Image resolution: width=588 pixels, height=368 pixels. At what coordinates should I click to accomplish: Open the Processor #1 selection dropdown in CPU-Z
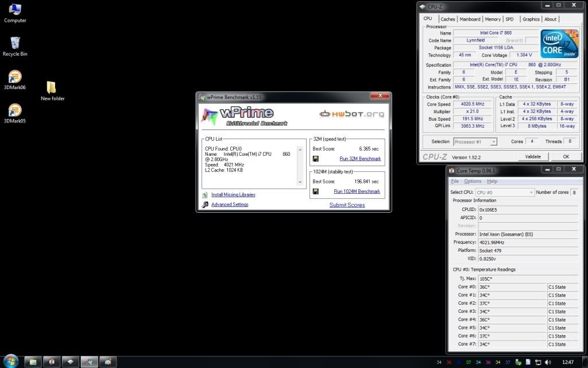[475, 141]
